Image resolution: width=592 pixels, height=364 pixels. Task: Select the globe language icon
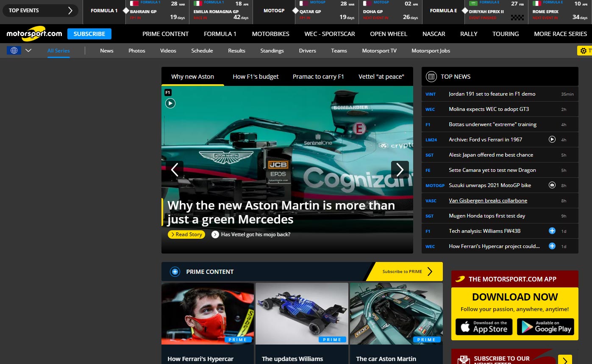pos(14,50)
